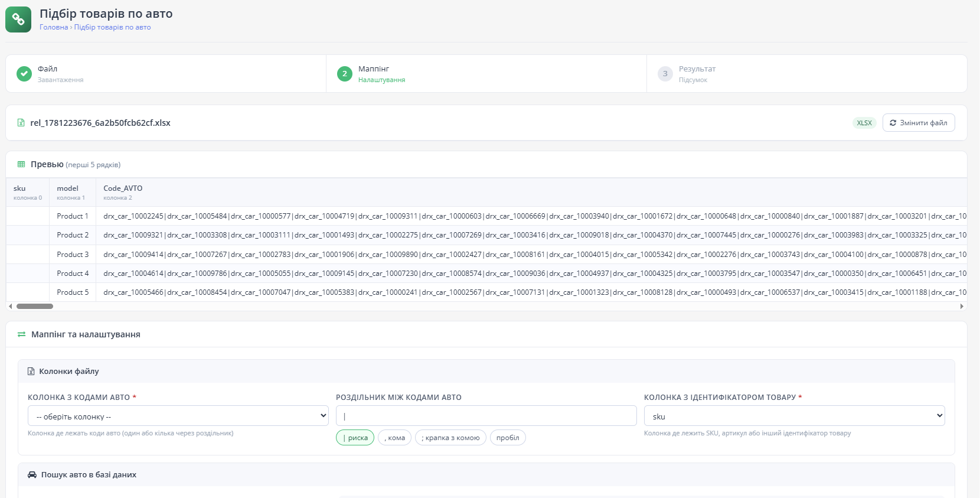Click the Product 5 cell
The width and height of the screenshot is (980, 498).
(x=73, y=292)
